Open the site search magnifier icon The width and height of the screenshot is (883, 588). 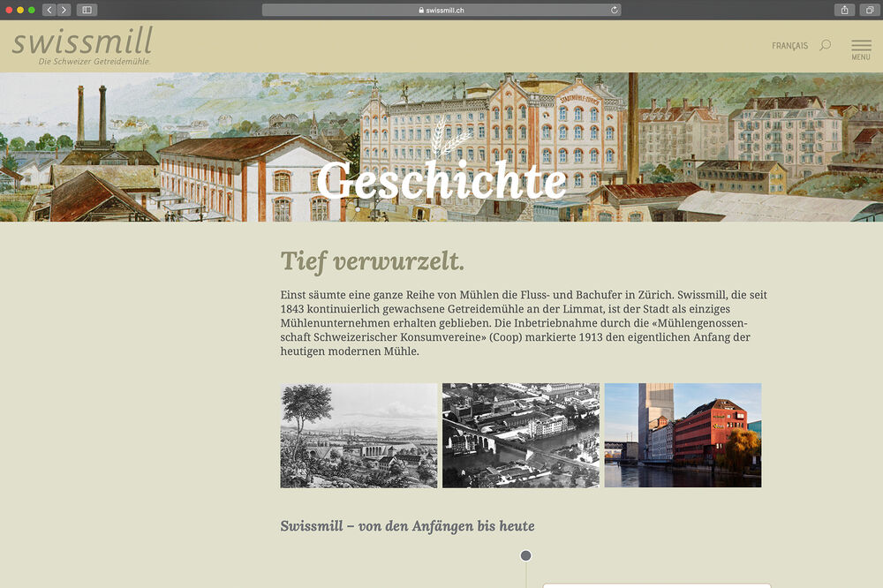[825, 45]
